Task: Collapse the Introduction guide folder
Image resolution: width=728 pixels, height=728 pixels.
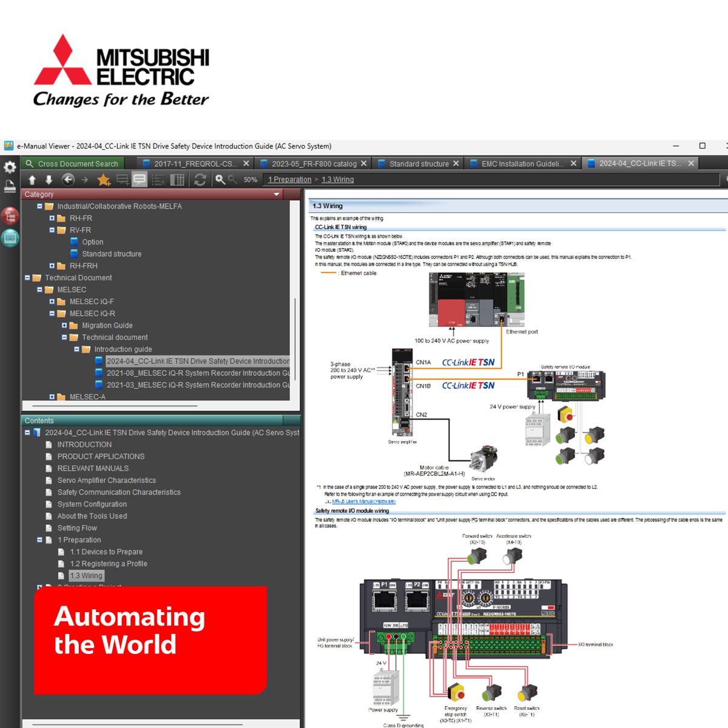Action: 76,349
